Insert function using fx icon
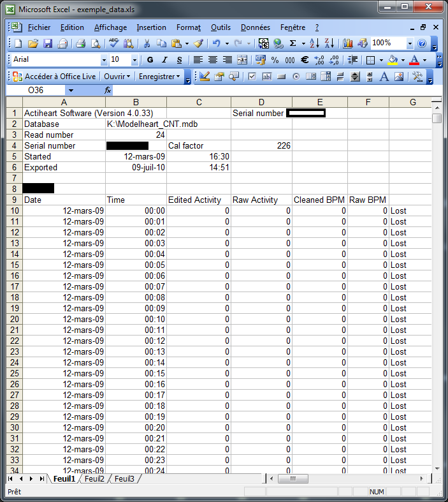 [108, 91]
